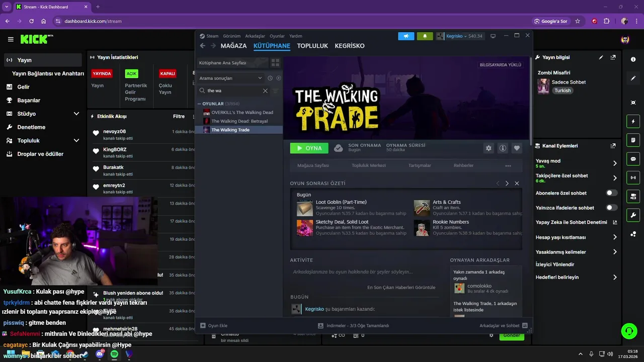Edit stream info with pencil icon
Viewport: 644px width, 362px height.
click(x=601, y=57)
